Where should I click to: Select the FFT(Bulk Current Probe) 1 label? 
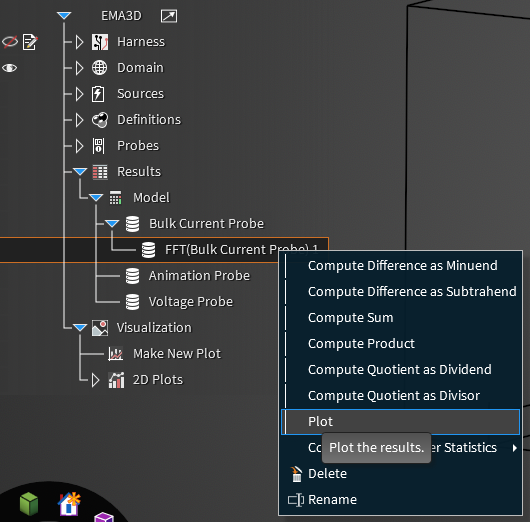[x=242, y=250]
